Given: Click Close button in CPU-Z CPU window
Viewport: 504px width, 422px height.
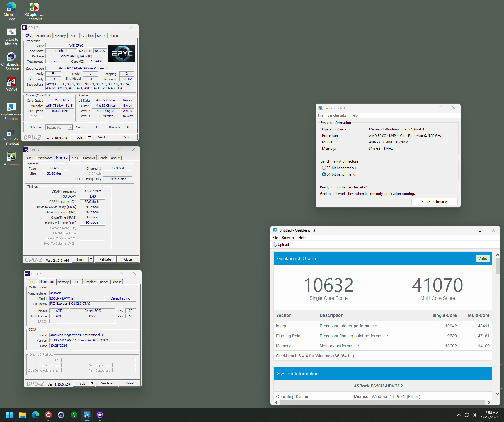Looking at the screenshot, I should (126, 137).
